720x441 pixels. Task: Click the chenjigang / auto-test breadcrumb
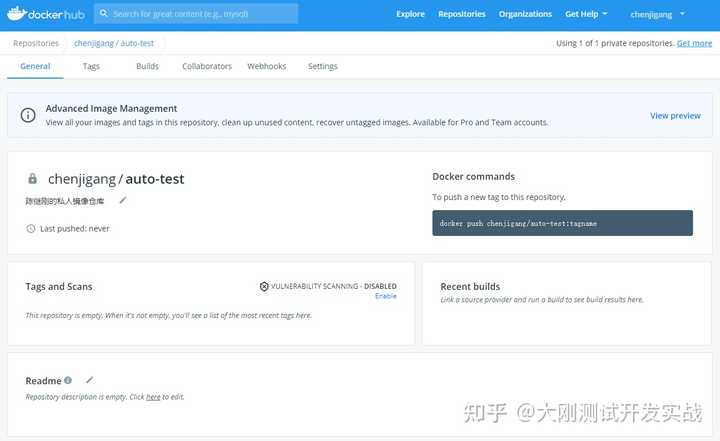tap(114, 43)
